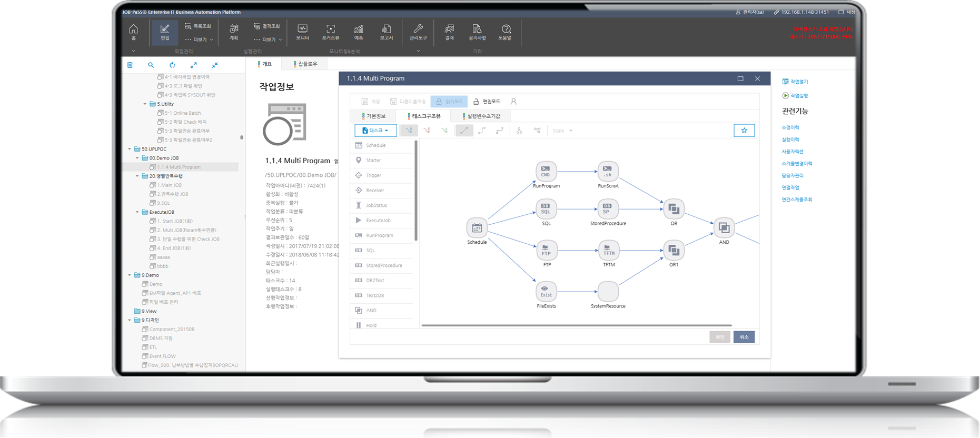Switch to 편집모드 edit mode

(x=487, y=102)
